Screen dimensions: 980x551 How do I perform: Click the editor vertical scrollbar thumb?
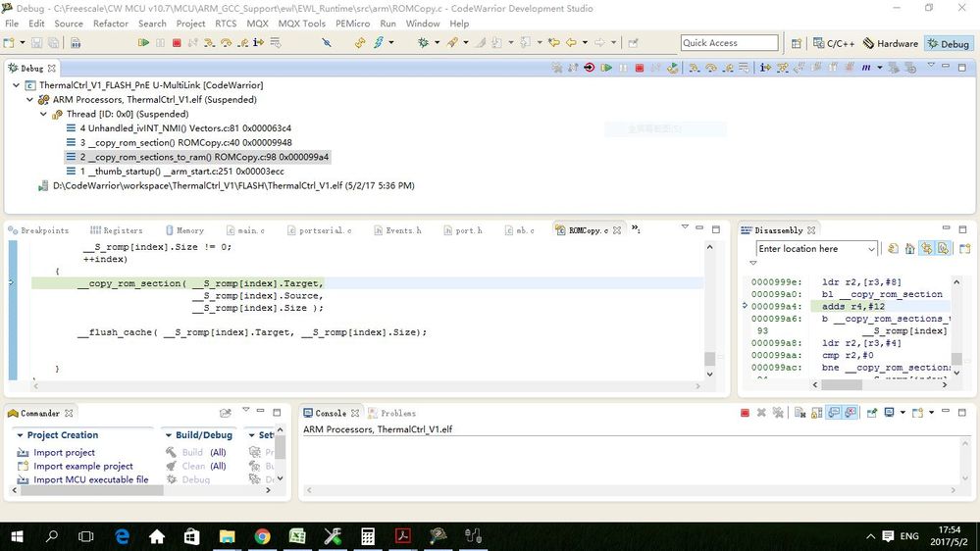click(x=709, y=359)
